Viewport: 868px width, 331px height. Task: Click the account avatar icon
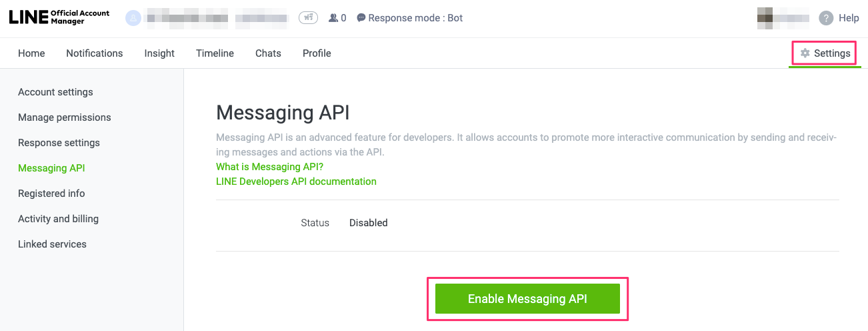(x=133, y=18)
